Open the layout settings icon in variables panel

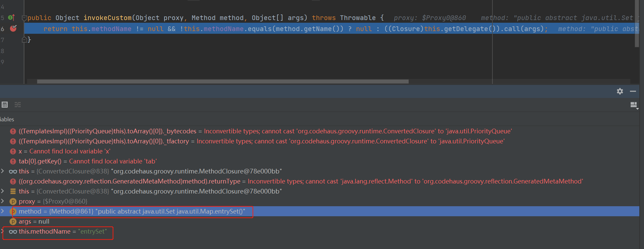coord(634,105)
